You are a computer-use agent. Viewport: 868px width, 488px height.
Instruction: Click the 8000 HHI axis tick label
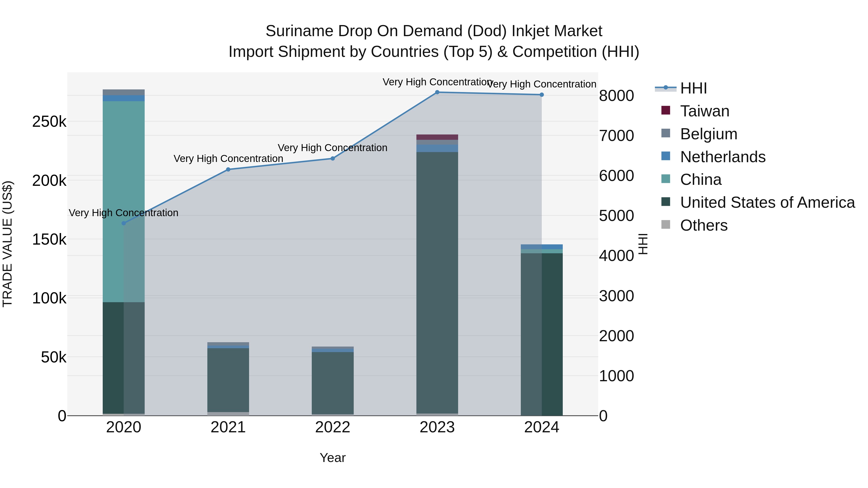[616, 96]
